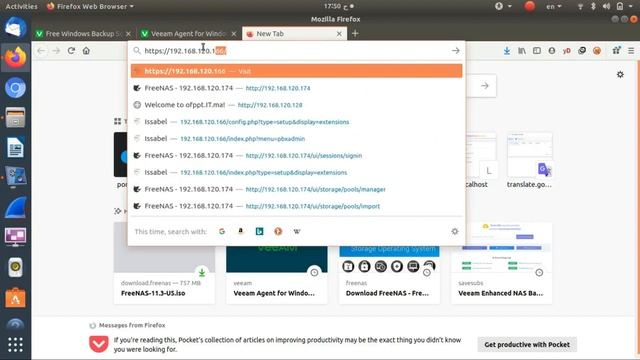
Task: Search with Bing this time
Action: (x=259, y=231)
